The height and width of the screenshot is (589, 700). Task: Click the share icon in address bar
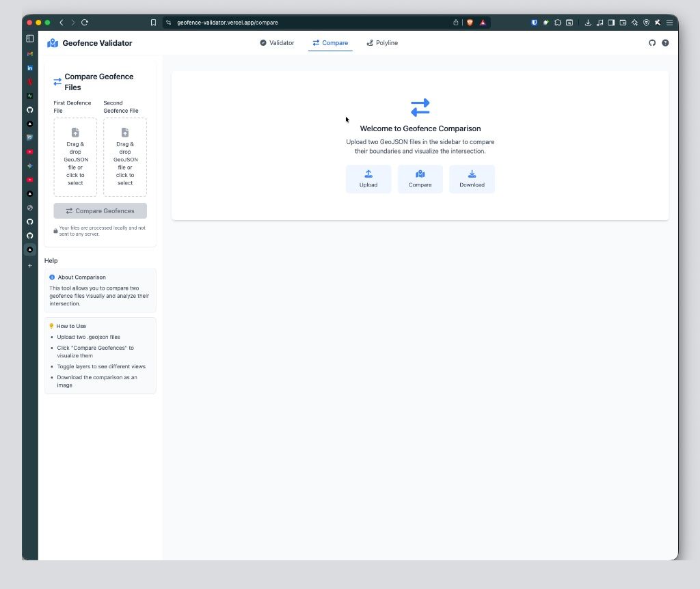[x=456, y=23]
